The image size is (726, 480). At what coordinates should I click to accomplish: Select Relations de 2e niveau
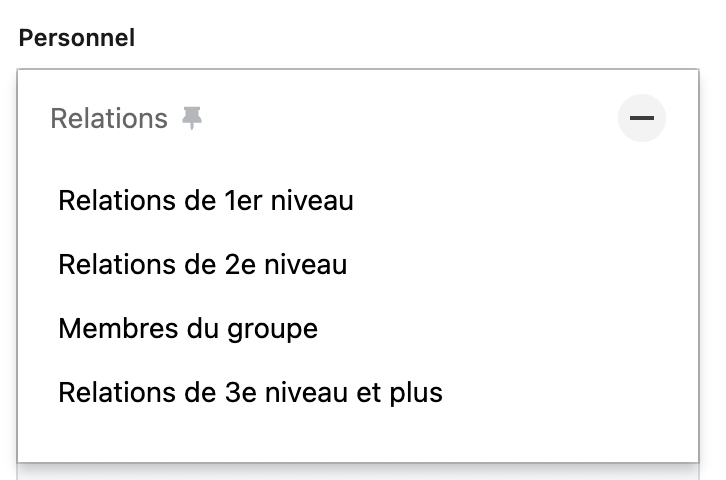coord(203,264)
